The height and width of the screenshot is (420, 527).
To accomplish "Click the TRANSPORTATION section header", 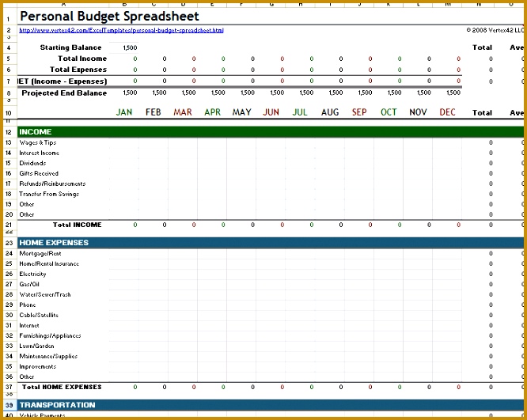I will [271, 405].
